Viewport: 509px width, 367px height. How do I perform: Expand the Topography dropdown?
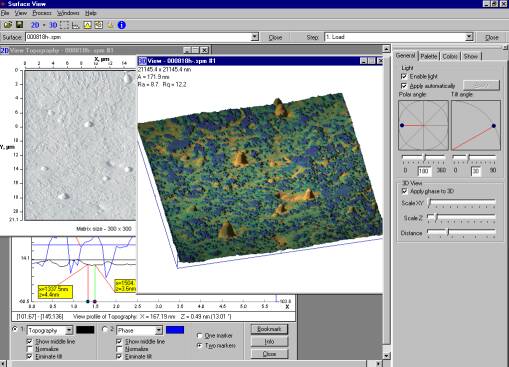(x=69, y=330)
